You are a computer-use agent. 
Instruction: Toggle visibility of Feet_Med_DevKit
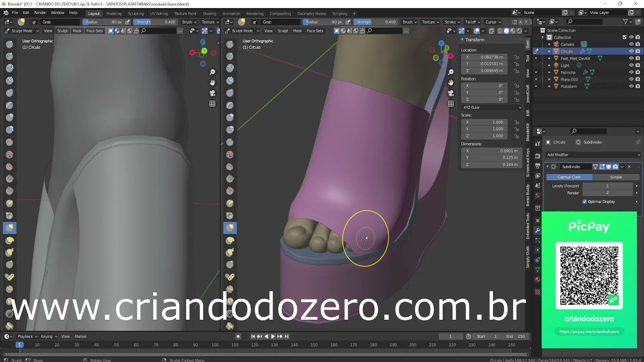(x=631, y=58)
